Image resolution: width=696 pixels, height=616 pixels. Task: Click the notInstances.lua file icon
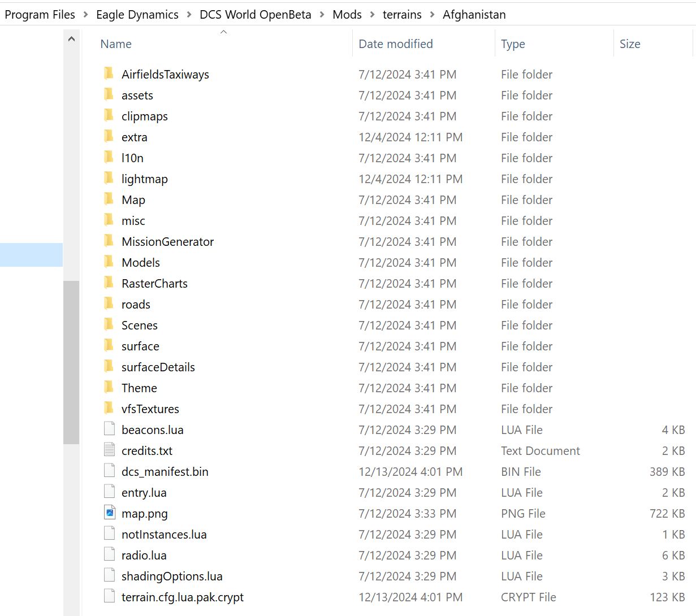pyautogui.click(x=110, y=533)
